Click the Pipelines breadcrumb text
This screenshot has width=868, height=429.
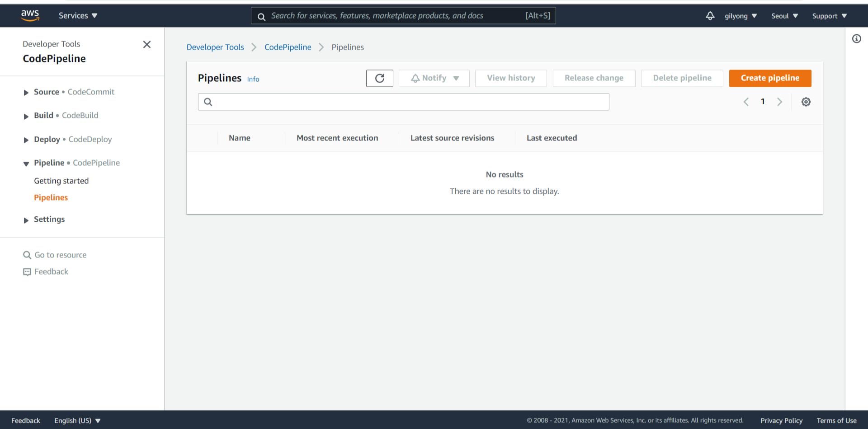(348, 47)
